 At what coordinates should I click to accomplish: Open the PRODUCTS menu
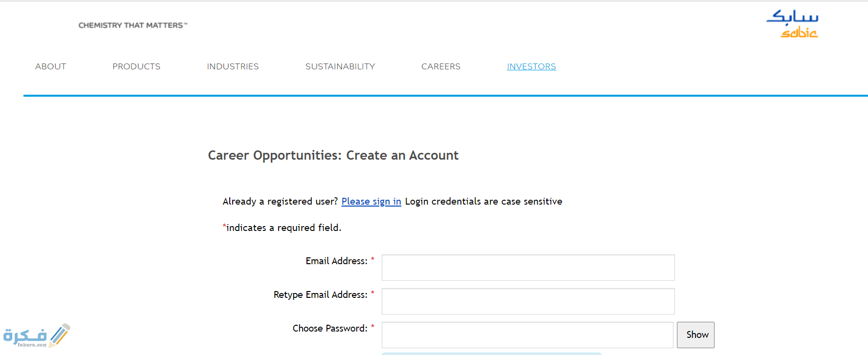pyautogui.click(x=136, y=66)
